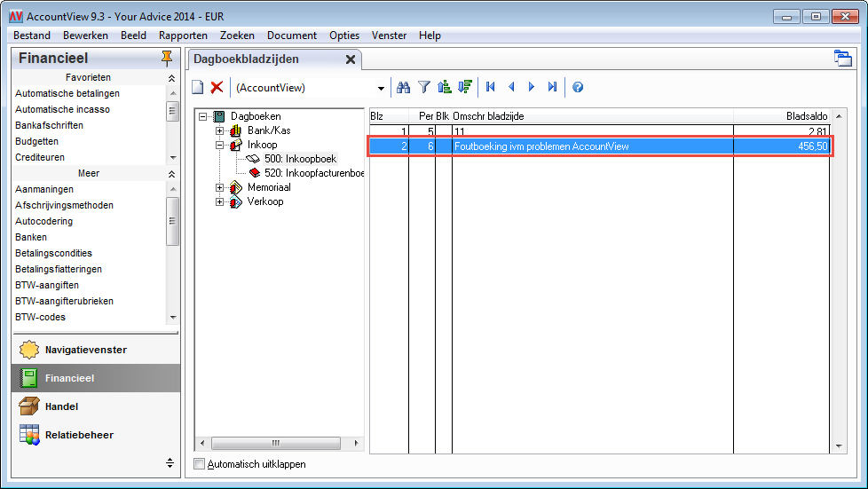Click the tree scrollbar right arrow
Viewport: 868px width, 489px height.
[x=356, y=443]
